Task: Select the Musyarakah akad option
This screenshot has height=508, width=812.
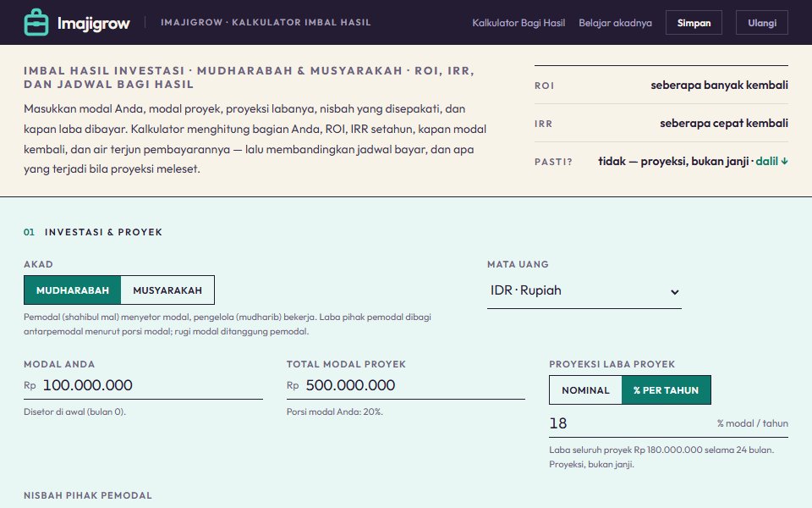Action: tap(167, 290)
